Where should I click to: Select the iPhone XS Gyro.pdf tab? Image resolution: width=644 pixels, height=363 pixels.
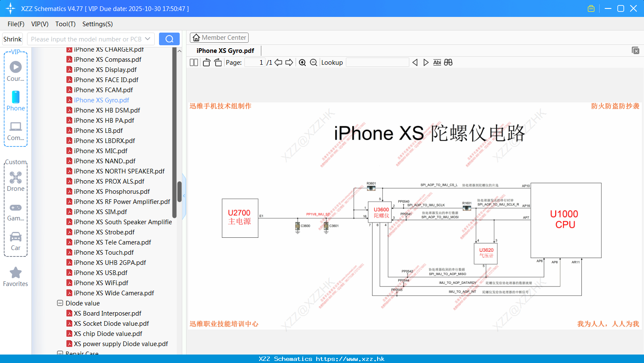pos(225,50)
